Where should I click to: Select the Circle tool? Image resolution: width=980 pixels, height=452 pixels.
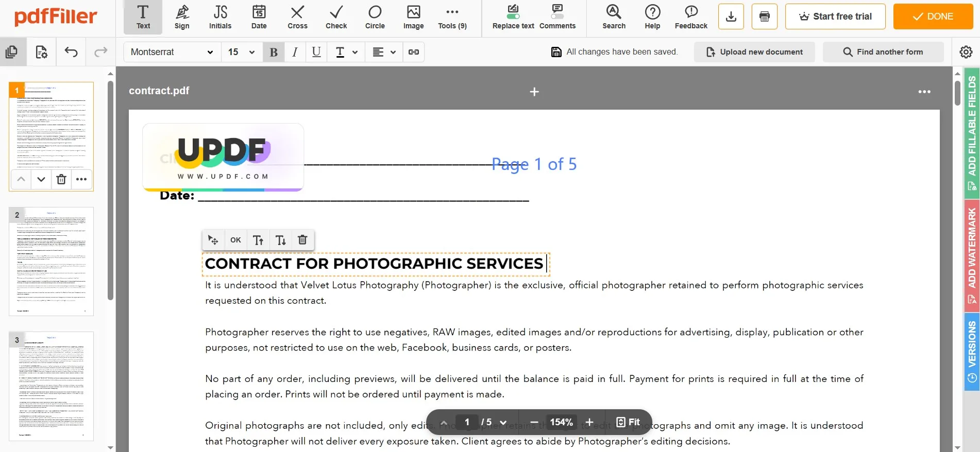(375, 17)
